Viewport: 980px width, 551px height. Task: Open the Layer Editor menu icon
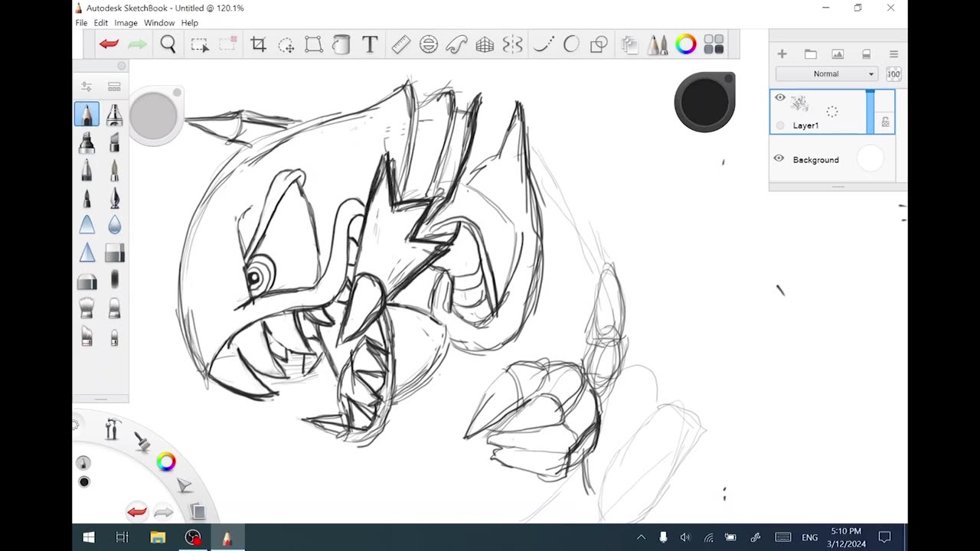pos(893,54)
